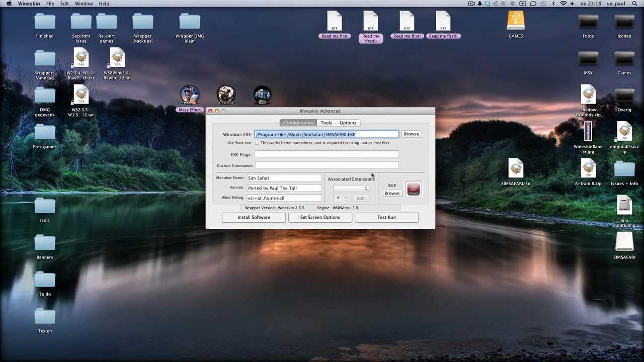Open the Fotos folder on desktop
This screenshot has height=362, width=644.
588,22
